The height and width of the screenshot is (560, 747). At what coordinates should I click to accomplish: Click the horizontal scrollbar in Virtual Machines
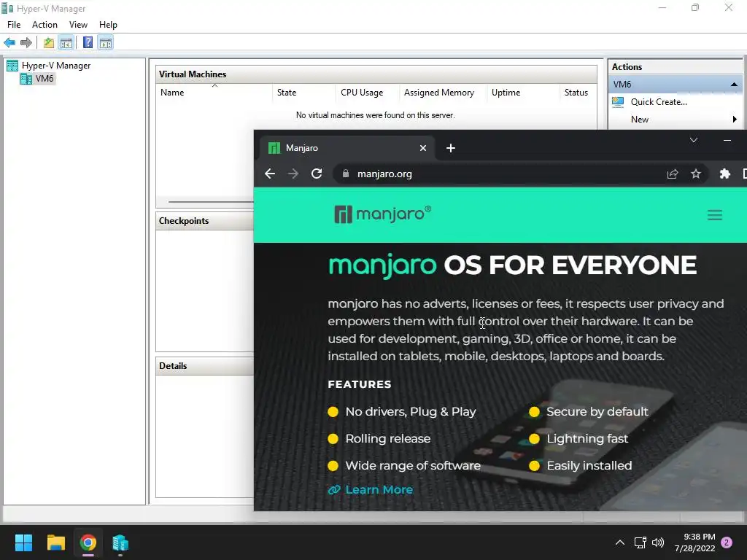click(x=211, y=202)
